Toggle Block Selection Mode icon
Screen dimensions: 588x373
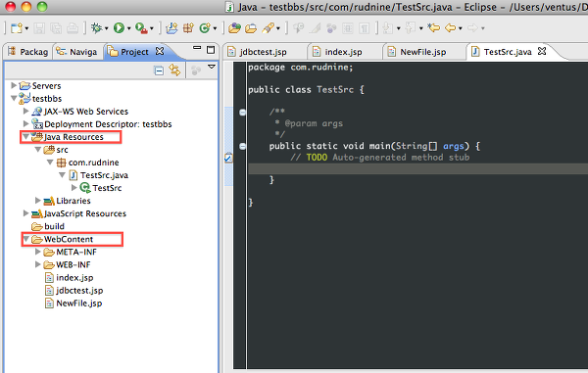(348, 28)
